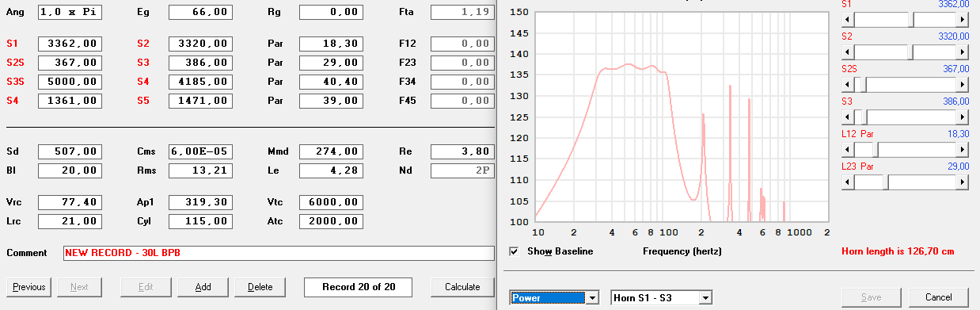Click the Vtc input field 6000,00
Viewport: 980px width, 310px height.
[331, 202]
